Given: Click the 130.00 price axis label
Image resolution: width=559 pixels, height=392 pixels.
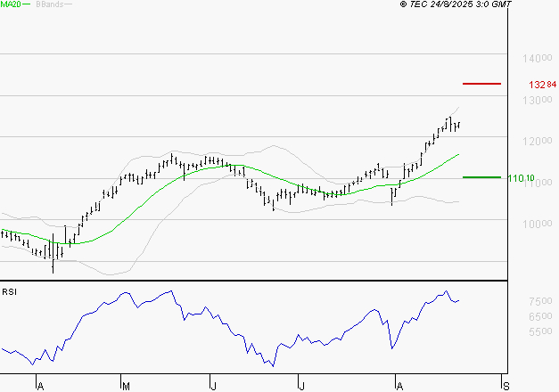Looking at the screenshot, I should (538, 100).
